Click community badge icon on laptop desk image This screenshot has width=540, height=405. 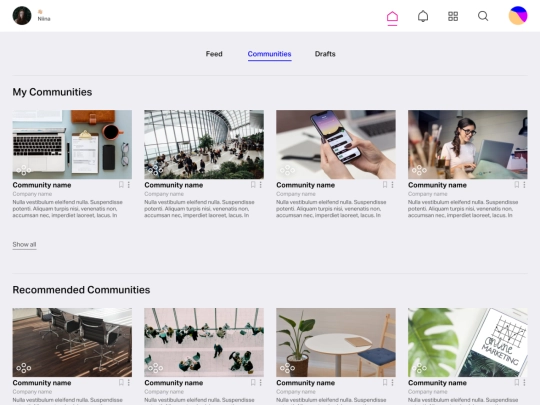pos(23,170)
